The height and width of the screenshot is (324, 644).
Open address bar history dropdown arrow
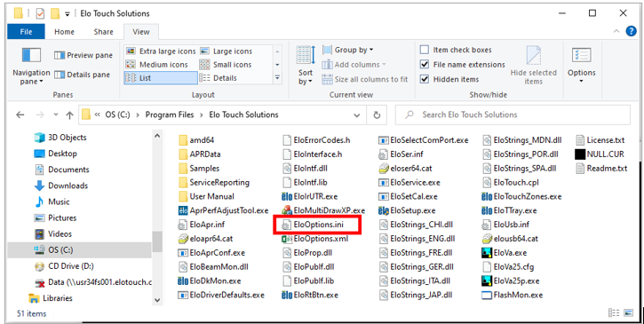point(356,115)
